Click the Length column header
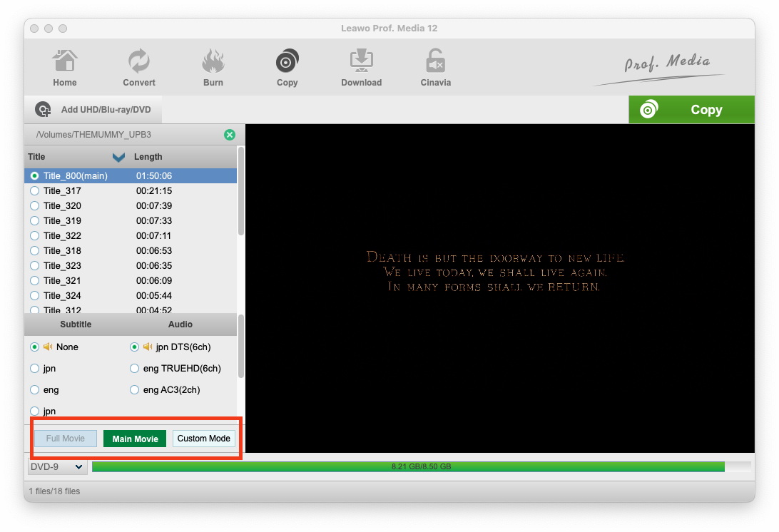 [x=148, y=156]
